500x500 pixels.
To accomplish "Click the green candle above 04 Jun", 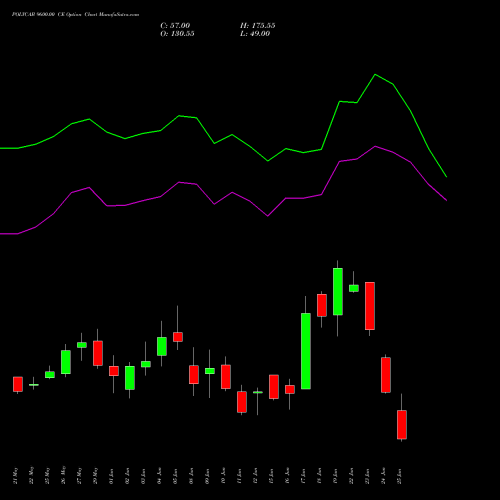I will (162, 346).
